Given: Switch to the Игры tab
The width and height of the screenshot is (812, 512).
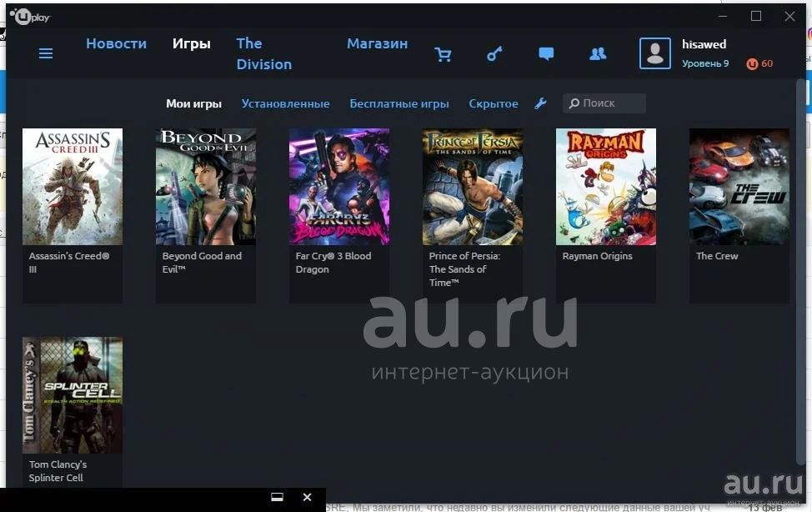Looking at the screenshot, I should 192,44.
